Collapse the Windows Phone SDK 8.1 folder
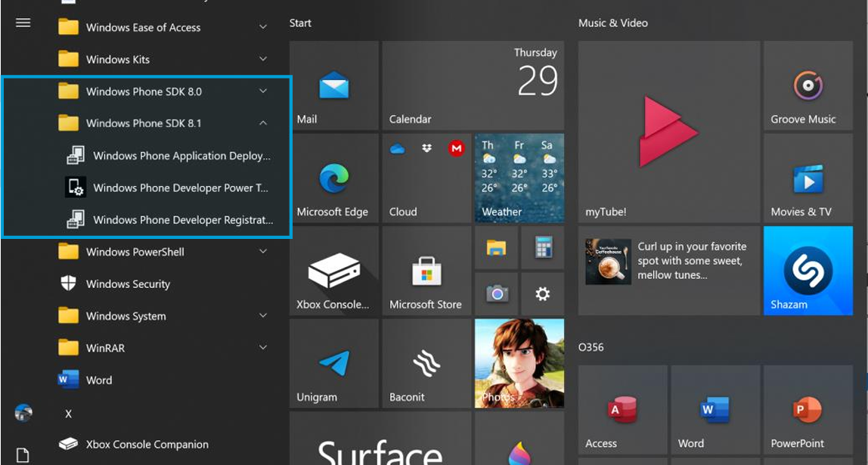 (x=262, y=123)
